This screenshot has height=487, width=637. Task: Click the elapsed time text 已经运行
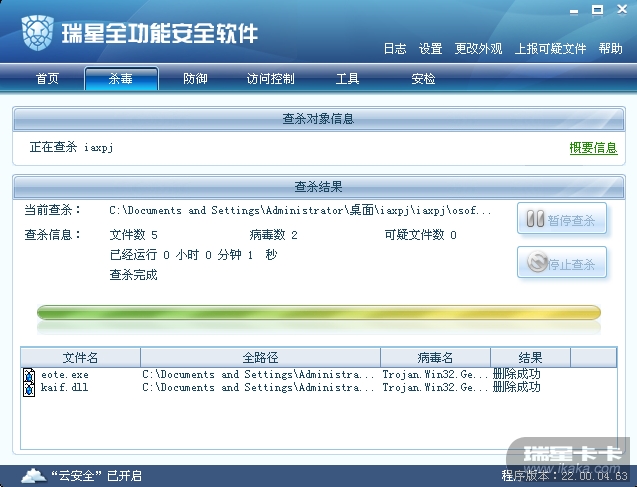[x=193, y=255]
